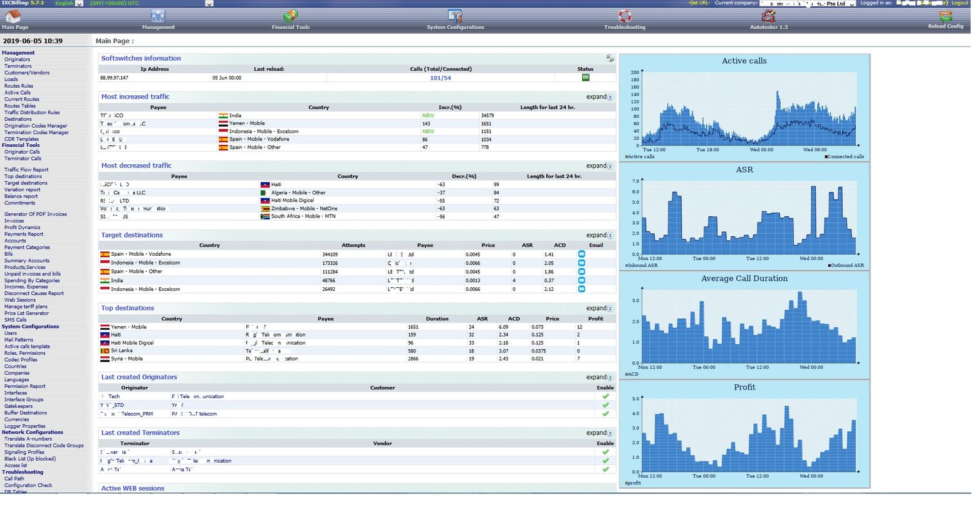The image size is (980, 521).
Task: Toggle the softswitch Status ON indicator
Action: [585, 78]
